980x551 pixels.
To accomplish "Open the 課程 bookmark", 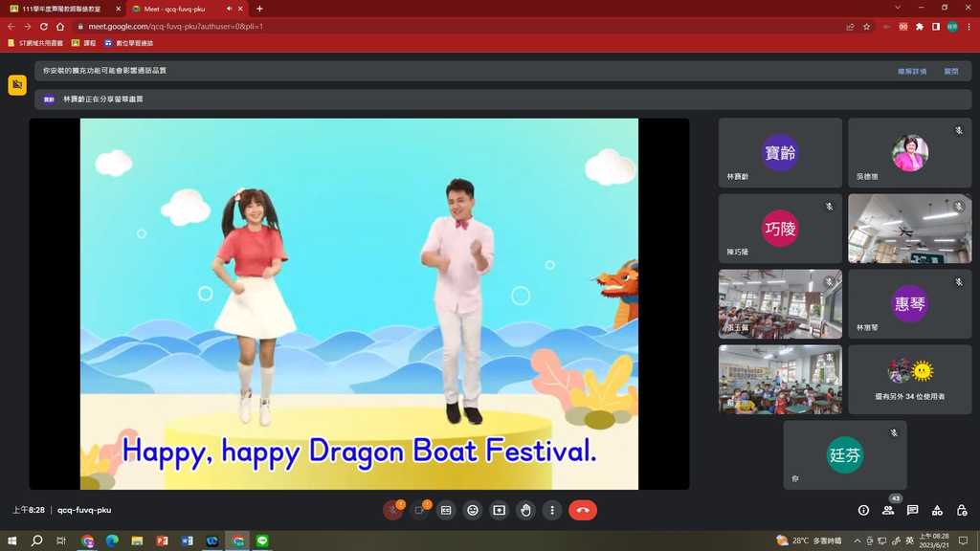I will coord(84,43).
